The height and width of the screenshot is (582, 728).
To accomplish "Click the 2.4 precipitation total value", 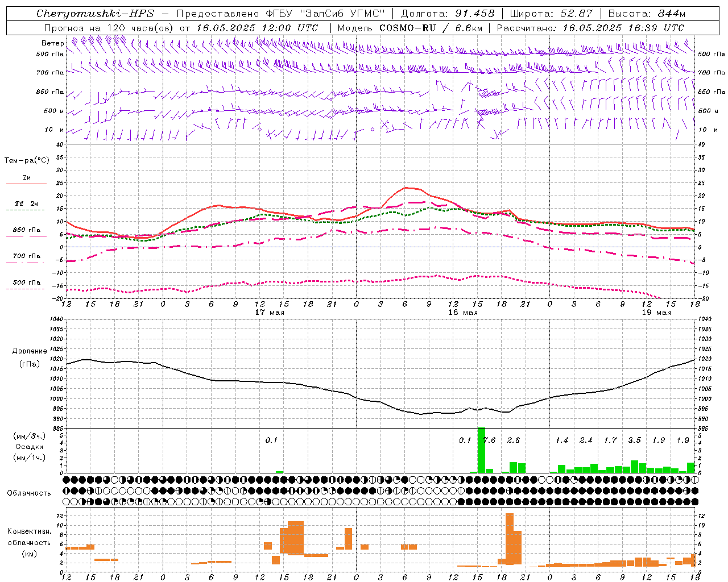I will [x=586, y=440].
